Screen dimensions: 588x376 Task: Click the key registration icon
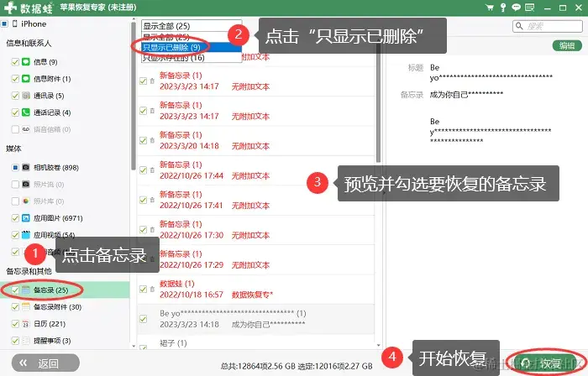(503, 8)
